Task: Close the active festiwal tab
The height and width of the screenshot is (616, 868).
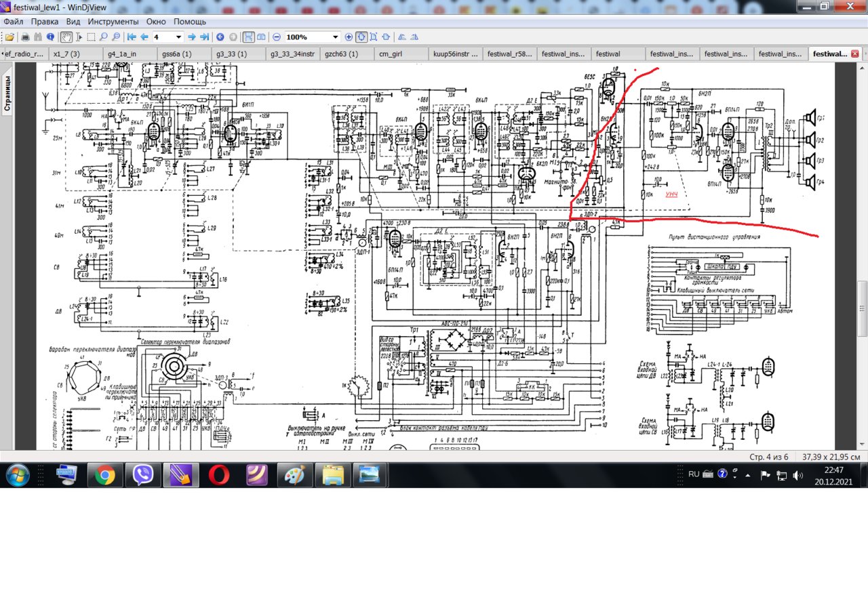Action: tap(854, 54)
